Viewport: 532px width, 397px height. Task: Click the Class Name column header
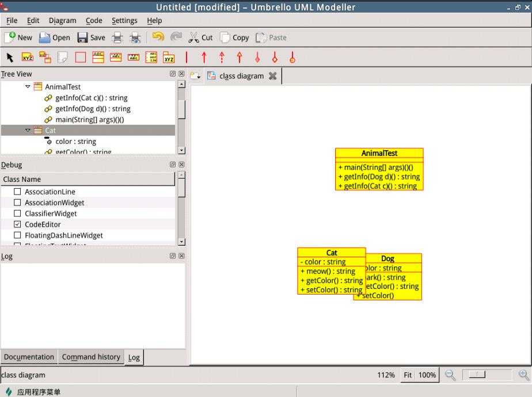88,179
